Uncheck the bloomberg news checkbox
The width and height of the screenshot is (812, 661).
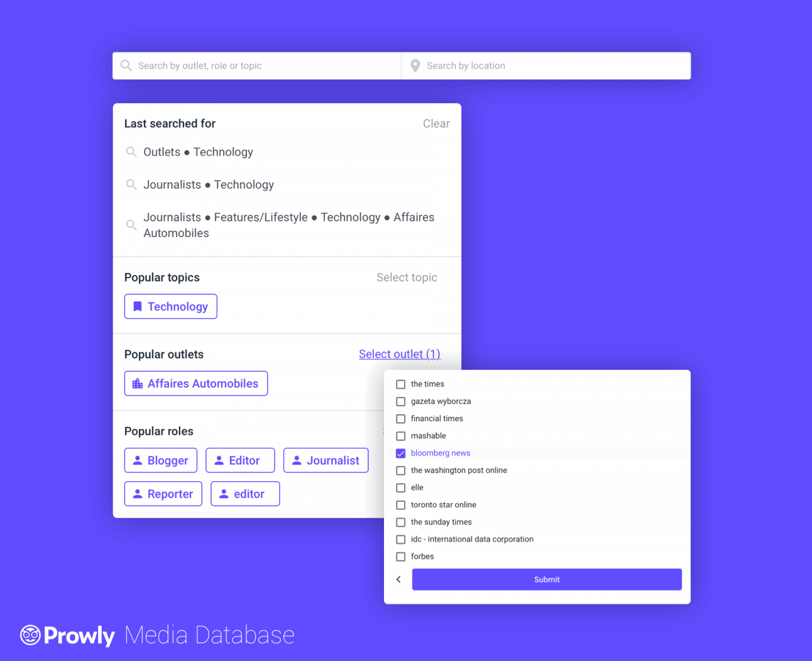point(400,453)
